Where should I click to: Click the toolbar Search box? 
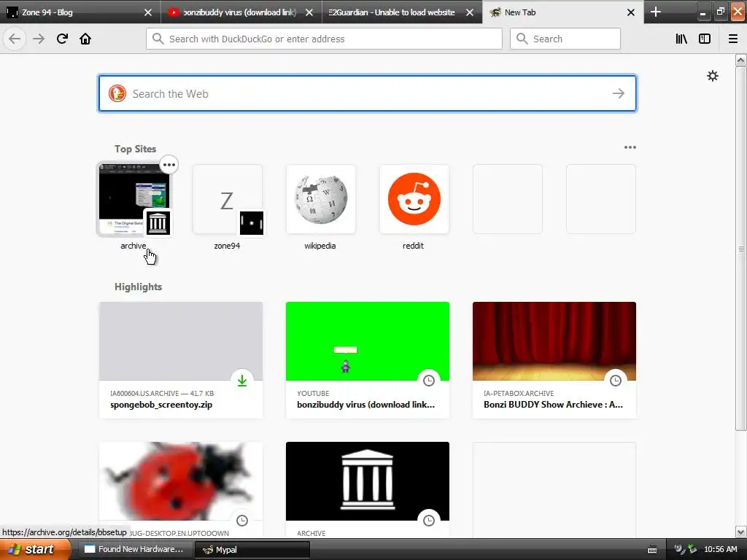(x=565, y=39)
